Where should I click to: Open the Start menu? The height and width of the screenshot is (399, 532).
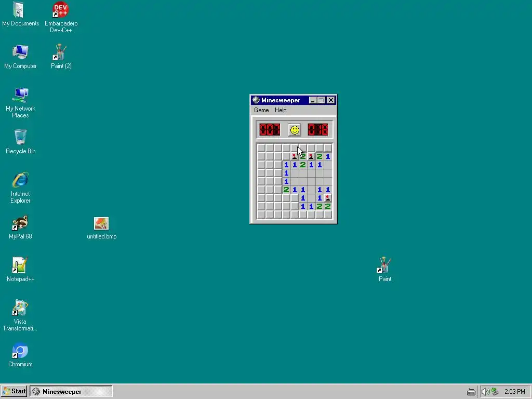pos(14,391)
